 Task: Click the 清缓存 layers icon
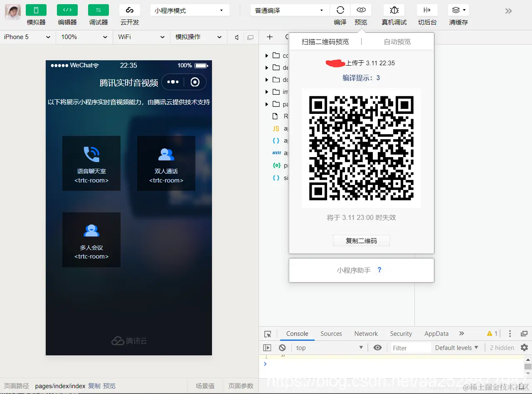[458, 10]
